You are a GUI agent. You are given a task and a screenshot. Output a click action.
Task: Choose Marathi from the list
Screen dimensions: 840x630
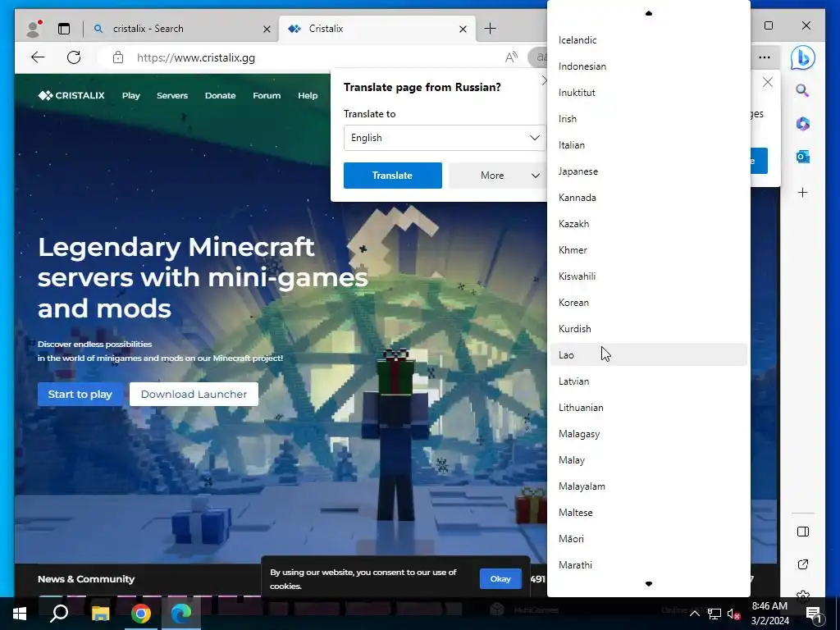(x=649, y=565)
